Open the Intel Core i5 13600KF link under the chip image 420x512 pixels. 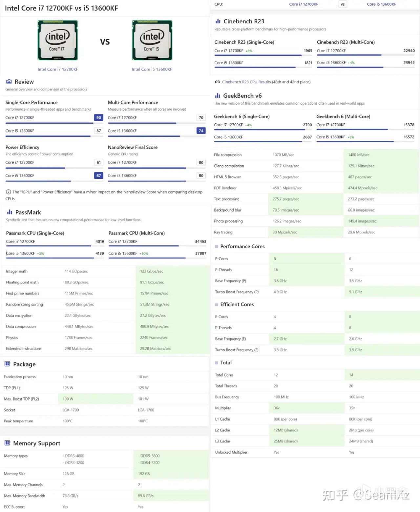coord(152,69)
